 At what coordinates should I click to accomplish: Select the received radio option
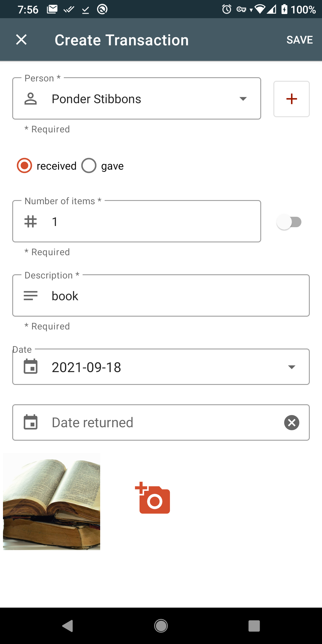pos(24,166)
